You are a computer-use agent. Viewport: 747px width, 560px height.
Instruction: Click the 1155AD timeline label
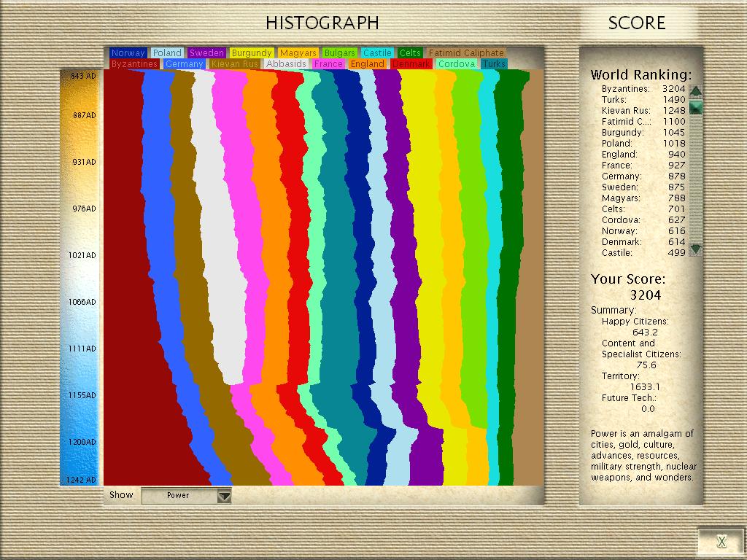pyautogui.click(x=82, y=395)
